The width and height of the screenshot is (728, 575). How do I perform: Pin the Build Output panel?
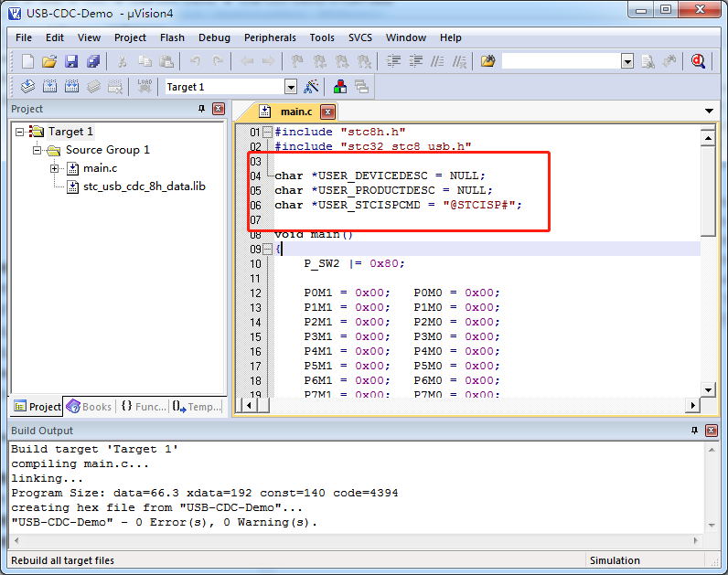(x=694, y=431)
